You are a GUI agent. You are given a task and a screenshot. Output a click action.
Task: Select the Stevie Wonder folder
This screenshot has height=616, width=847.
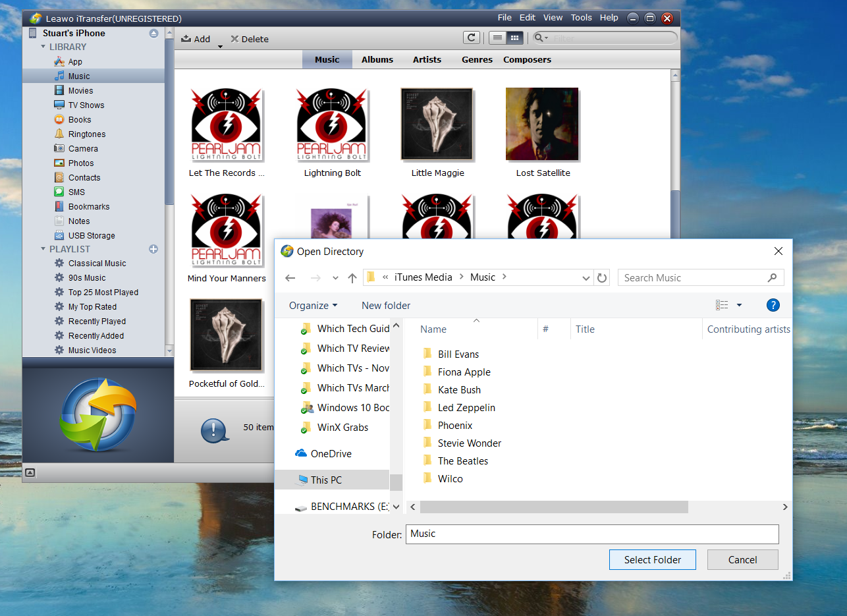tap(462, 443)
